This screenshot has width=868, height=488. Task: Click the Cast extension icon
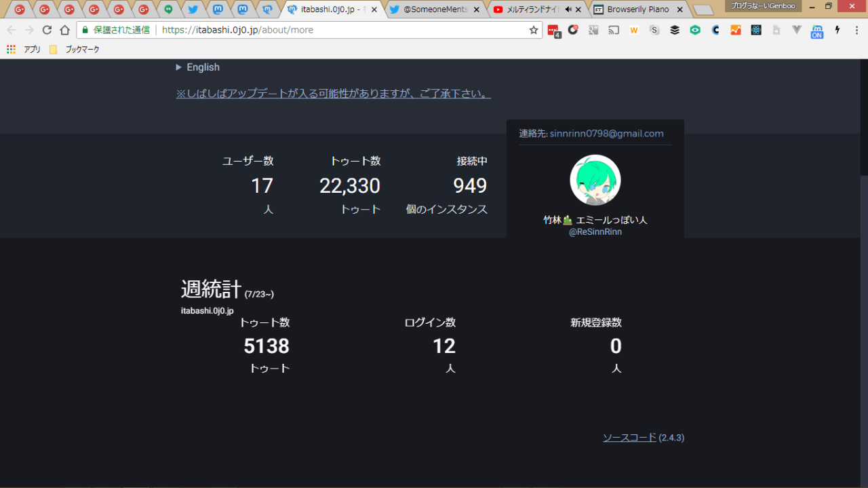[614, 30]
